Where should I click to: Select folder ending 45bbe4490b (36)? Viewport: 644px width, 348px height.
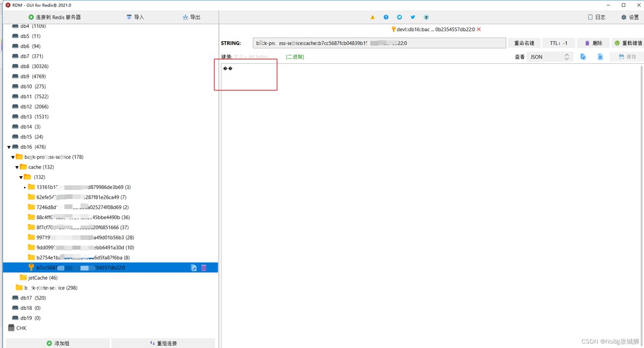pyautogui.click(x=79, y=218)
